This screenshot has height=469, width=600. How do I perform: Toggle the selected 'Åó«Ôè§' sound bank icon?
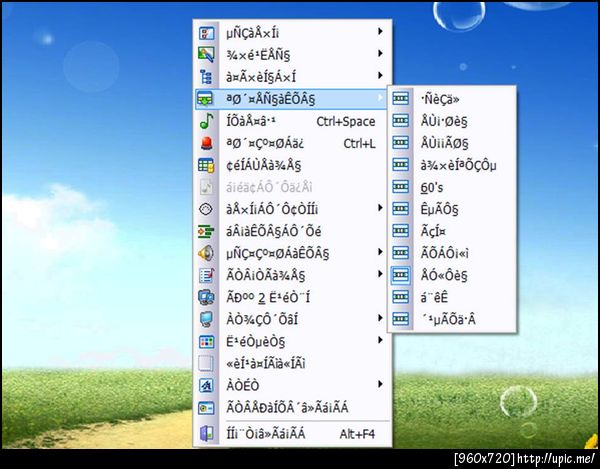click(x=400, y=275)
